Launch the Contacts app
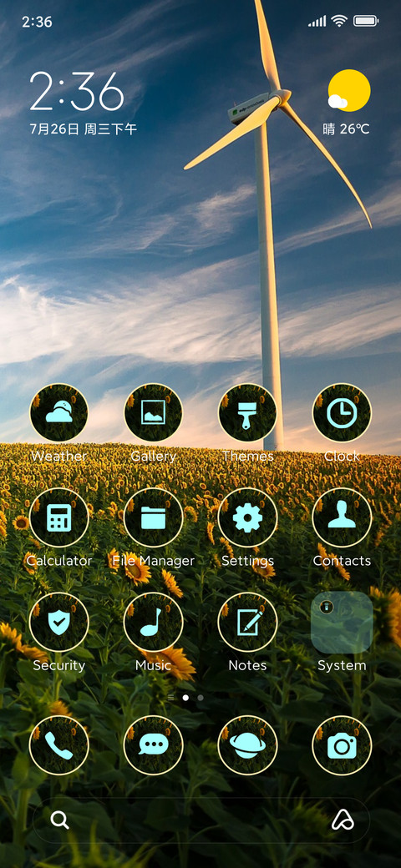This screenshot has width=401, height=868. [x=342, y=517]
